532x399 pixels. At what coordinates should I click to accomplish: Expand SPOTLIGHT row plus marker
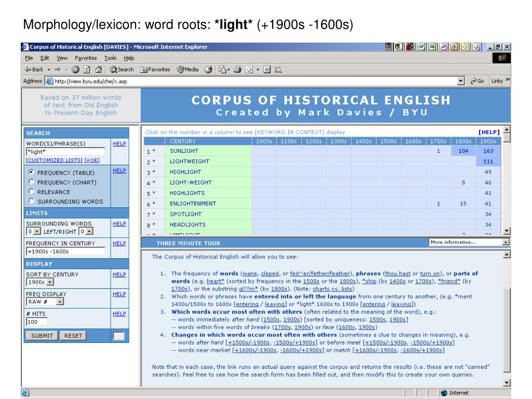tap(154, 214)
